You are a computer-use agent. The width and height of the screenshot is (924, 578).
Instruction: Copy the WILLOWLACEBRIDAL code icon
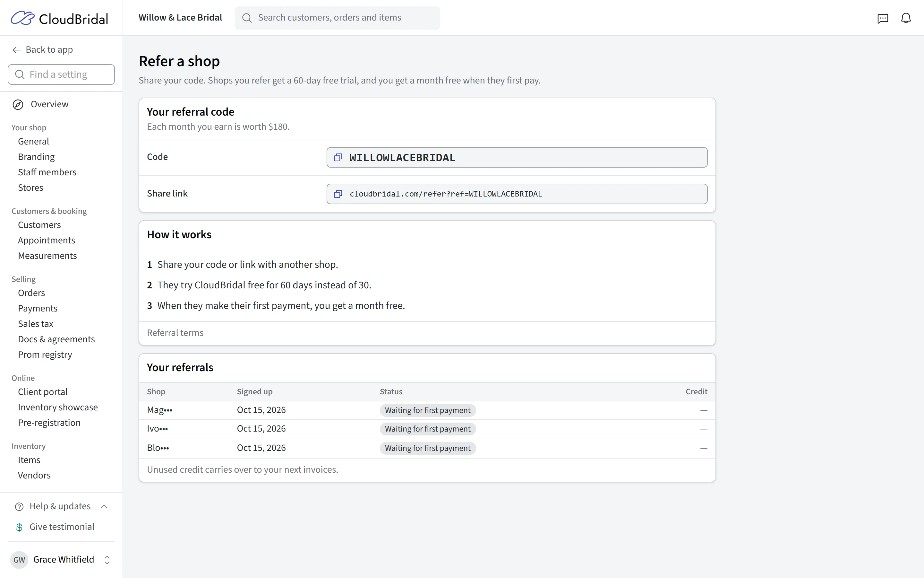coord(338,157)
